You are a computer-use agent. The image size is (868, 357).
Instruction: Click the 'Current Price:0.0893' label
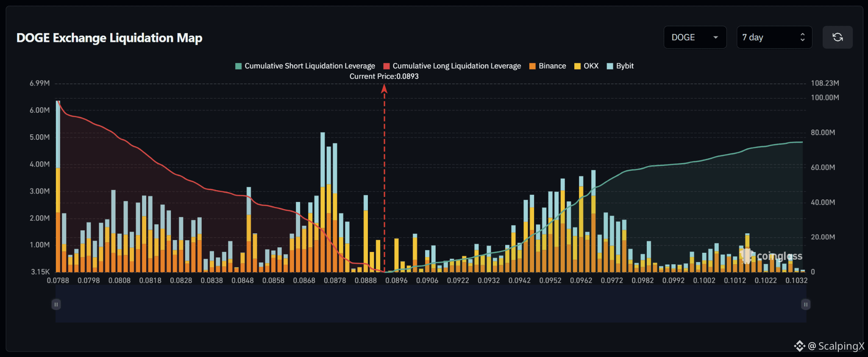point(384,77)
